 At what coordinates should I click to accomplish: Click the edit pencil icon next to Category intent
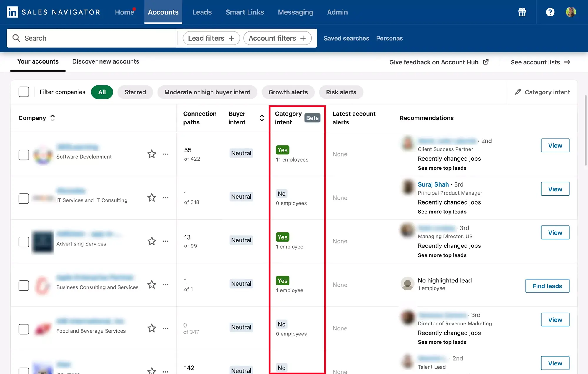518,92
